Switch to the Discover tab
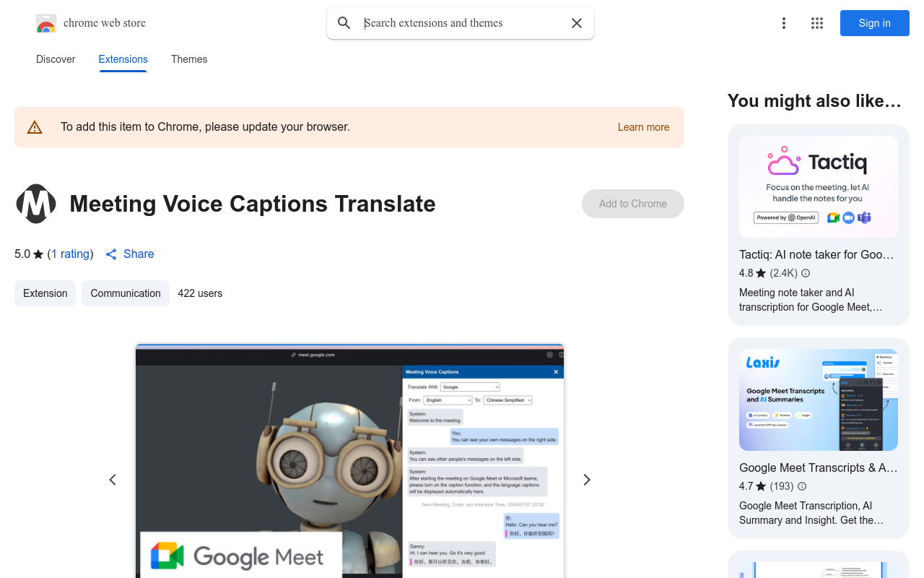Screen dimensions: 924x578 tap(56, 59)
